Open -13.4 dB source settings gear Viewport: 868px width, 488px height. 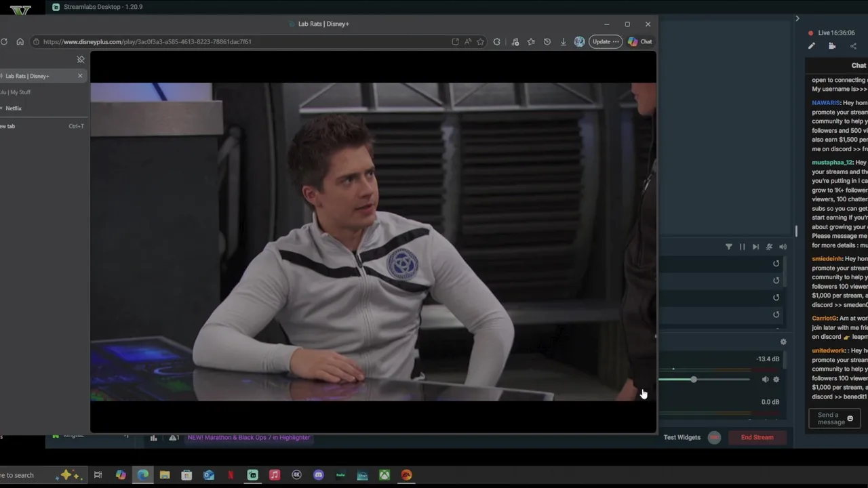coord(776,380)
